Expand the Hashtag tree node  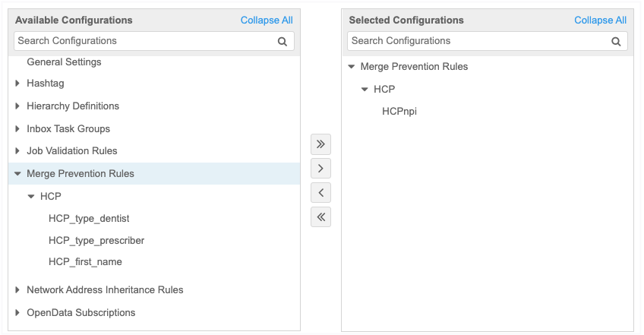pyautogui.click(x=17, y=84)
